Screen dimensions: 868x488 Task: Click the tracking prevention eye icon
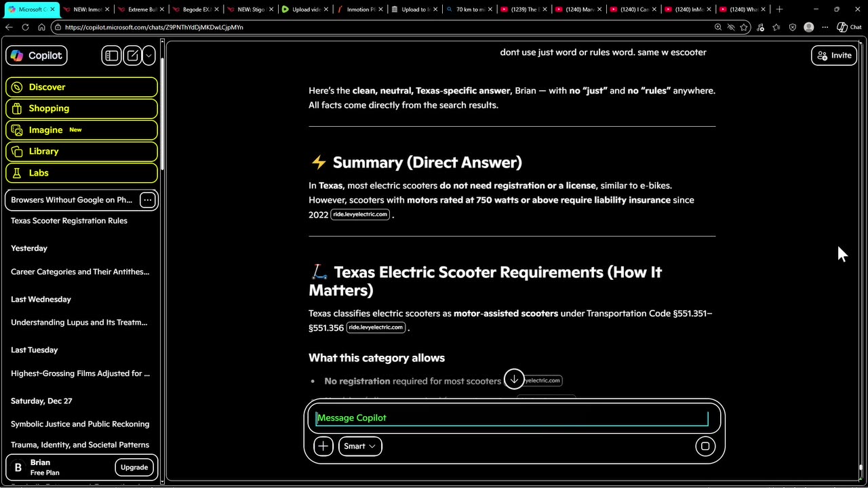[x=731, y=27]
